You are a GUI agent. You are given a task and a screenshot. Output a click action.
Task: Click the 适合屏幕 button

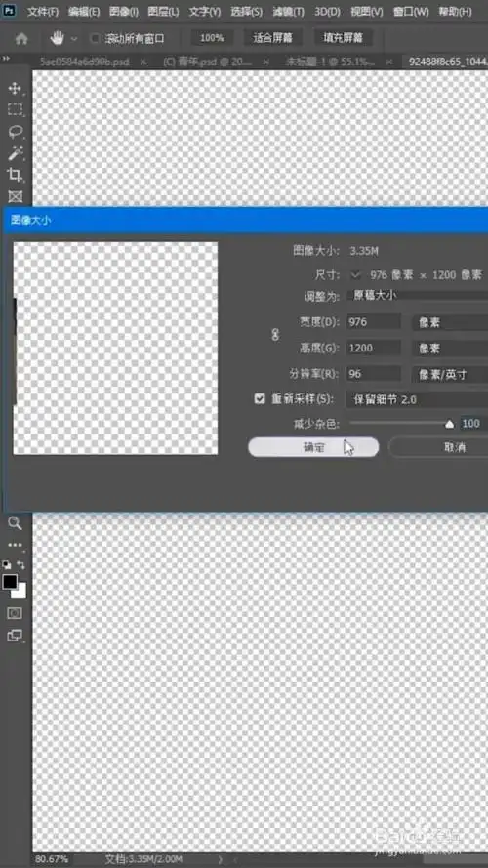(x=272, y=38)
